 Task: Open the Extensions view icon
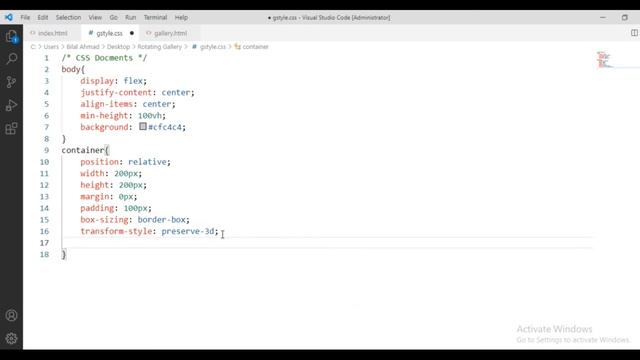(x=11, y=129)
